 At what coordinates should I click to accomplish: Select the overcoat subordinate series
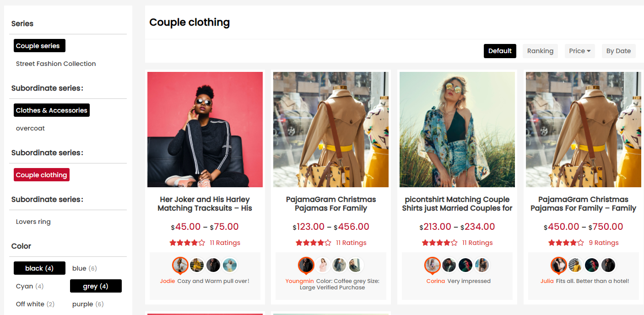[x=30, y=128]
